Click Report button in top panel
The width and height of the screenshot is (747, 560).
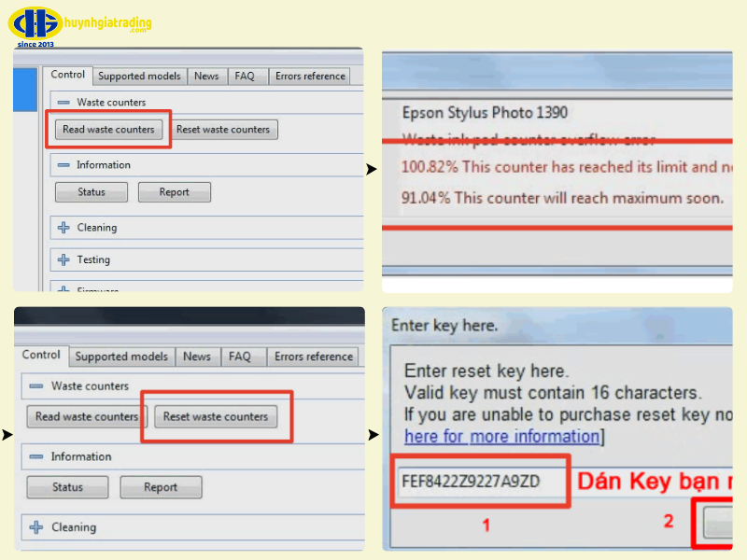174,192
